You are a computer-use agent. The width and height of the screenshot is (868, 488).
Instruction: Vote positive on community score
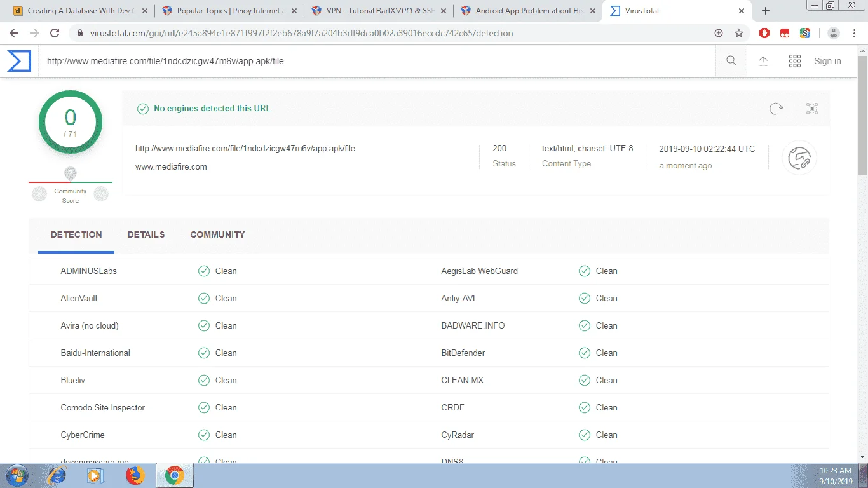pyautogui.click(x=101, y=194)
